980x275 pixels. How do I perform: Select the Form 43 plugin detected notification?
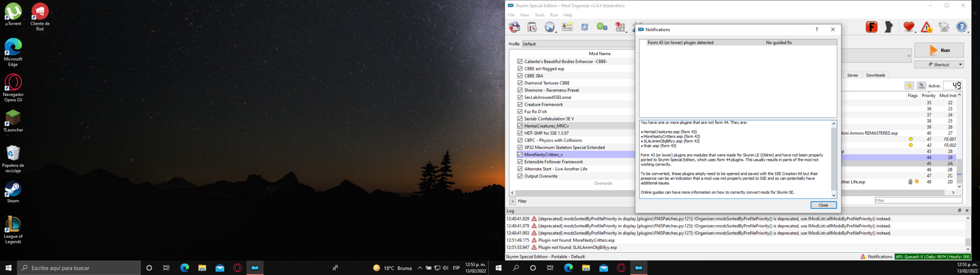coord(738,42)
